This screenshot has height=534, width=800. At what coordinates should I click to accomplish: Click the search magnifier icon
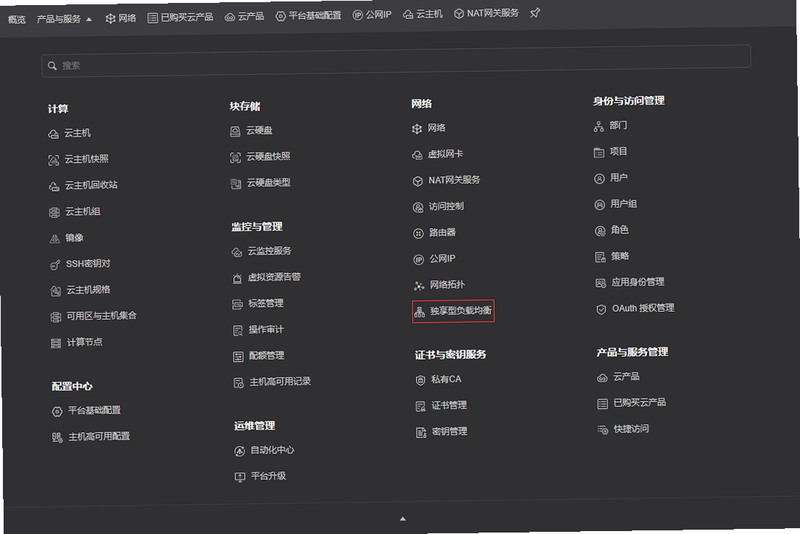[52, 66]
